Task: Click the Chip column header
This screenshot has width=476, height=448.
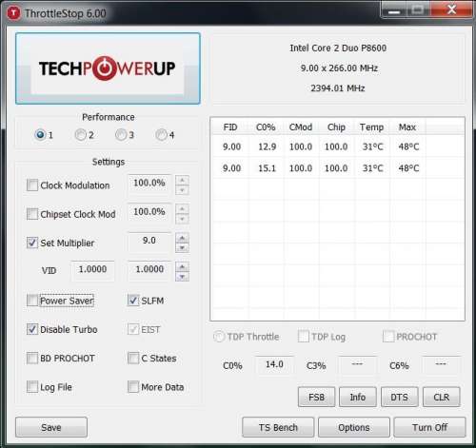Action: click(336, 127)
